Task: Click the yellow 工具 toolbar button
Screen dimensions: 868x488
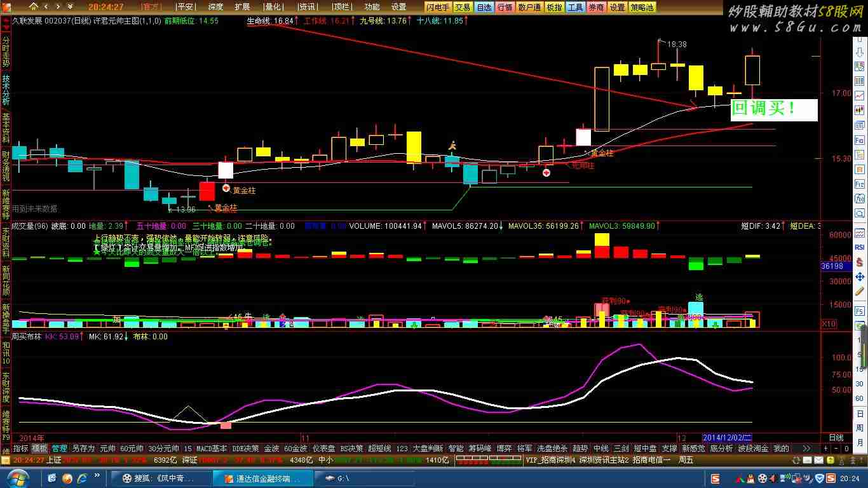Action: click(575, 7)
